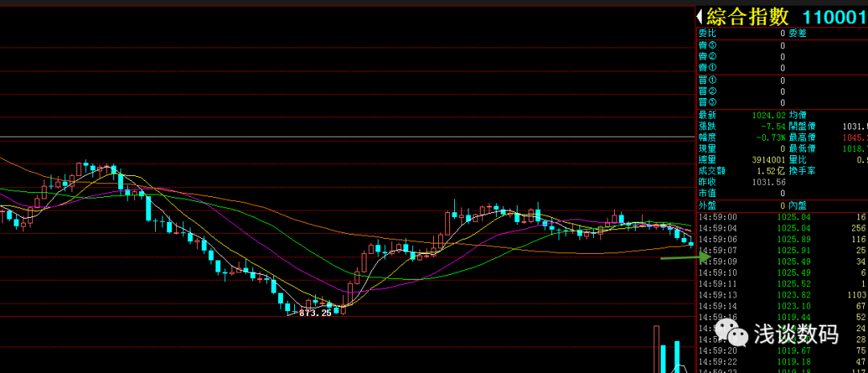Select the 總量 value 3914001
Viewport: 868px width, 373px height.
pyautogui.click(x=769, y=160)
